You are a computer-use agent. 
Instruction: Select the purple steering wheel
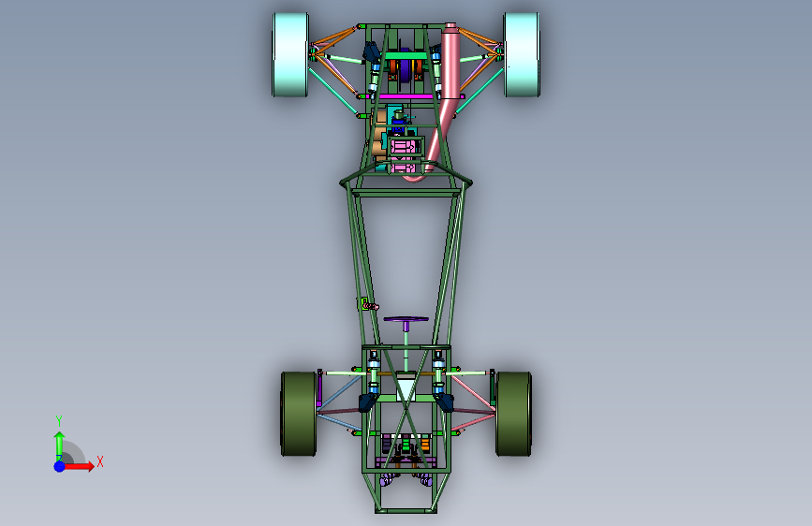click(x=406, y=319)
